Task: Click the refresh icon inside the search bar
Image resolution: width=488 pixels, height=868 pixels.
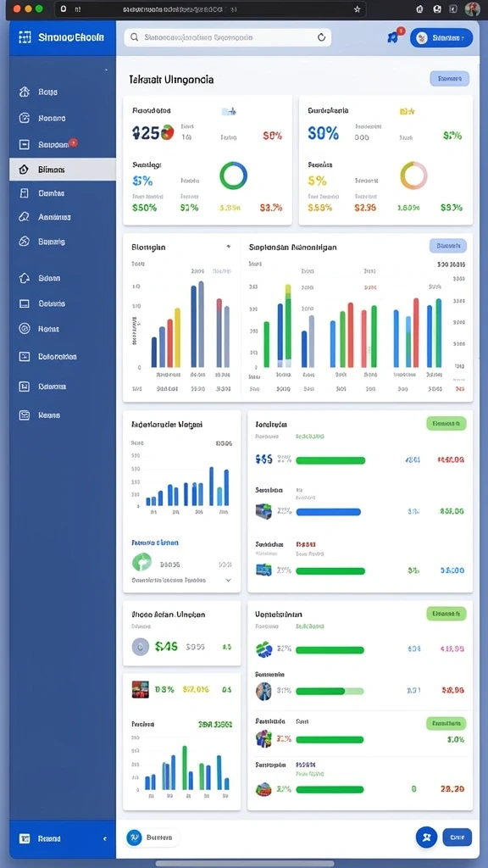Action: click(321, 37)
